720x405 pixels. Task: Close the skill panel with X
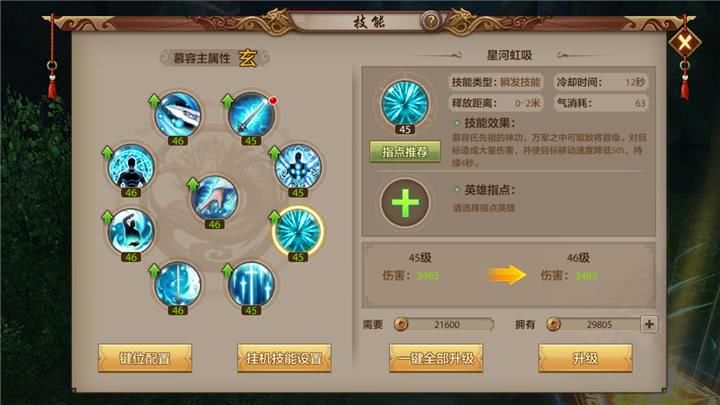point(684,43)
